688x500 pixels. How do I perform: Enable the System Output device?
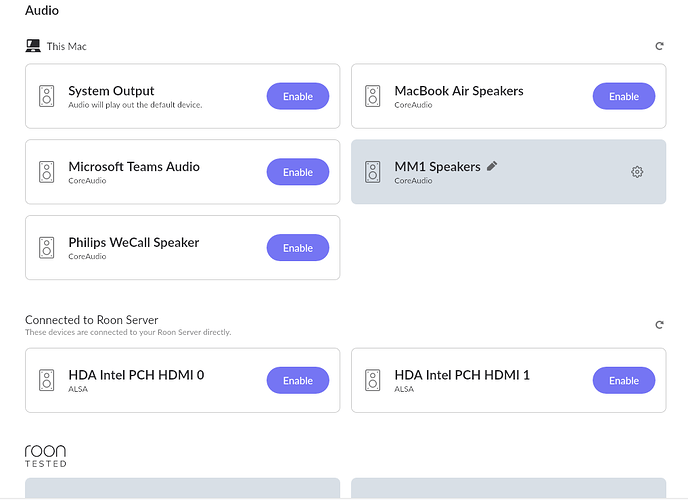tap(298, 97)
